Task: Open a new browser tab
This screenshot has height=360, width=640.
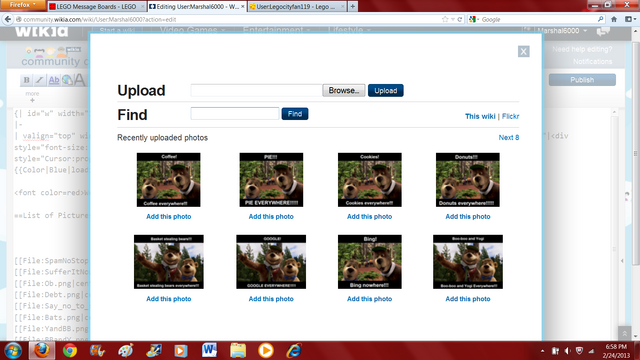Action: click(x=353, y=7)
